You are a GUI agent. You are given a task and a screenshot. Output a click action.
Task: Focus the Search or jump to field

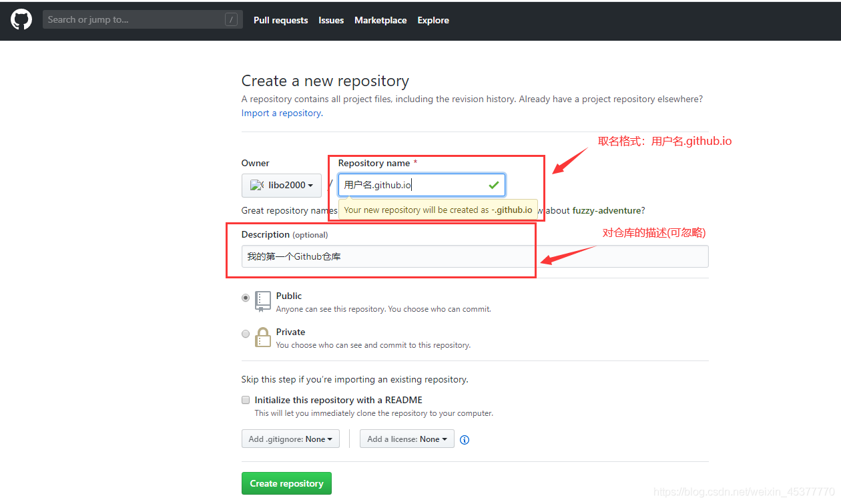point(143,19)
